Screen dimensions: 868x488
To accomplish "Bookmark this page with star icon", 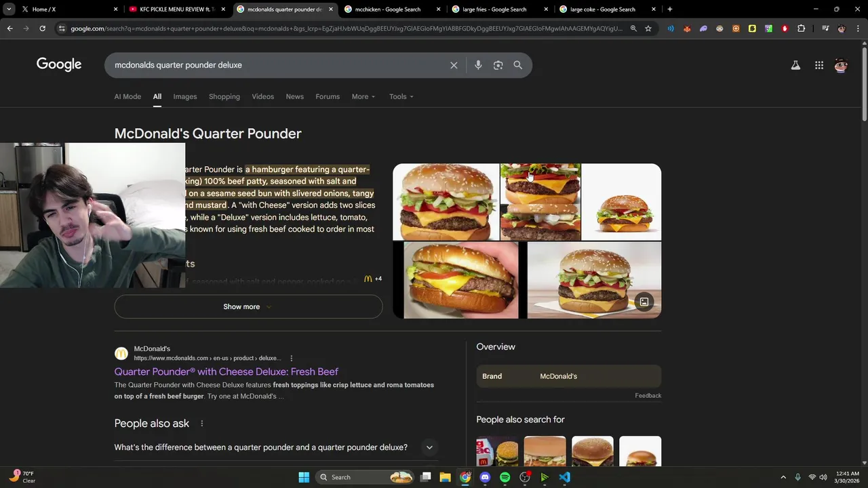I will pyautogui.click(x=648, y=28).
